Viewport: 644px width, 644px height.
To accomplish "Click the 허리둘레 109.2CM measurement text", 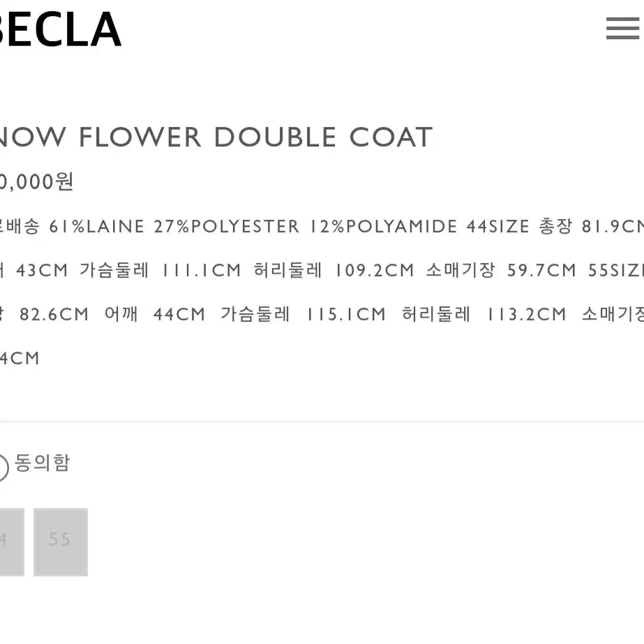I will [334, 270].
